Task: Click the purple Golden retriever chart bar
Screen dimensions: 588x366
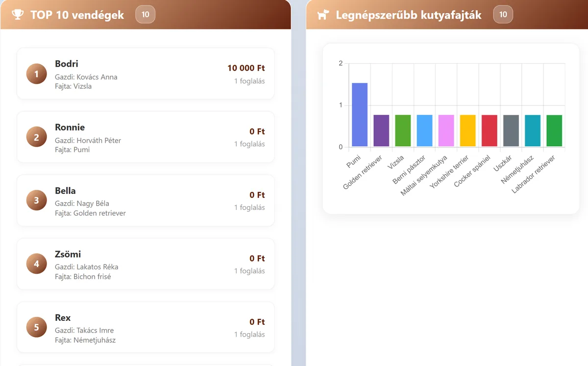Action: (381, 131)
